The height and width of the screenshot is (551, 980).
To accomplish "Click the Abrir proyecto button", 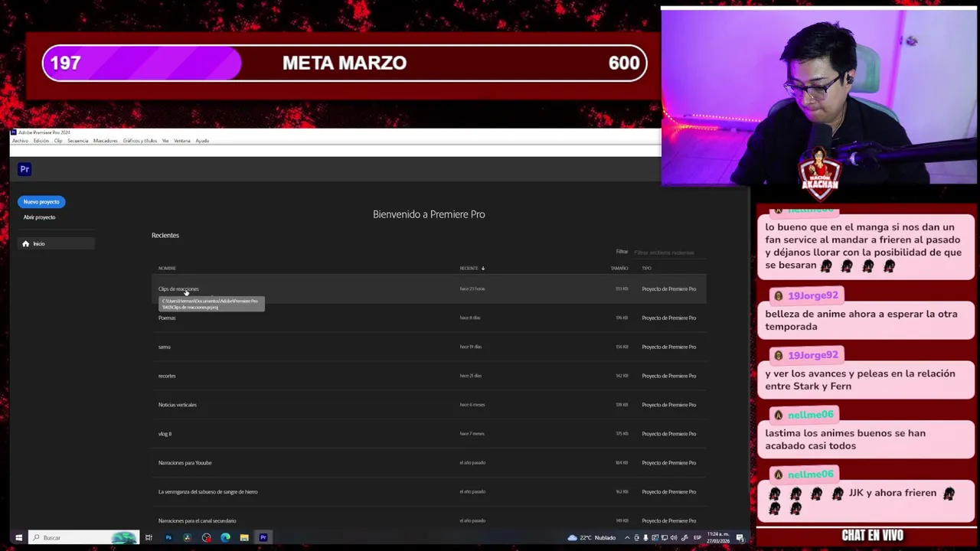I will [39, 217].
